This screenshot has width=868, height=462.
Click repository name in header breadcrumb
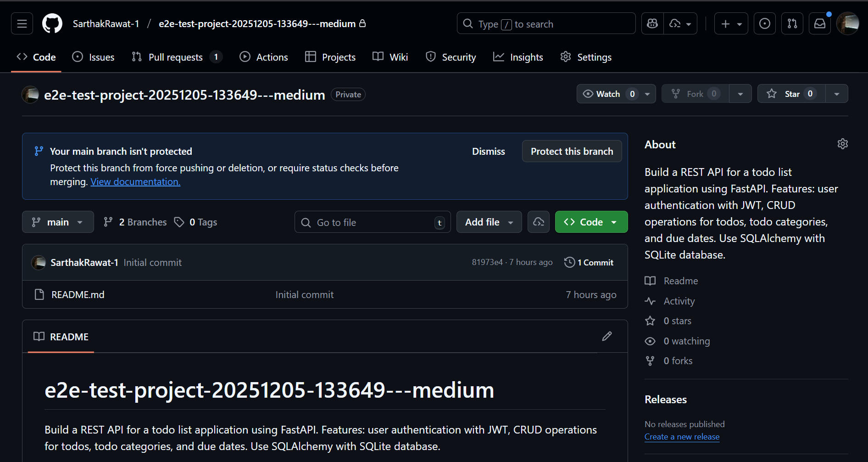tap(257, 24)
